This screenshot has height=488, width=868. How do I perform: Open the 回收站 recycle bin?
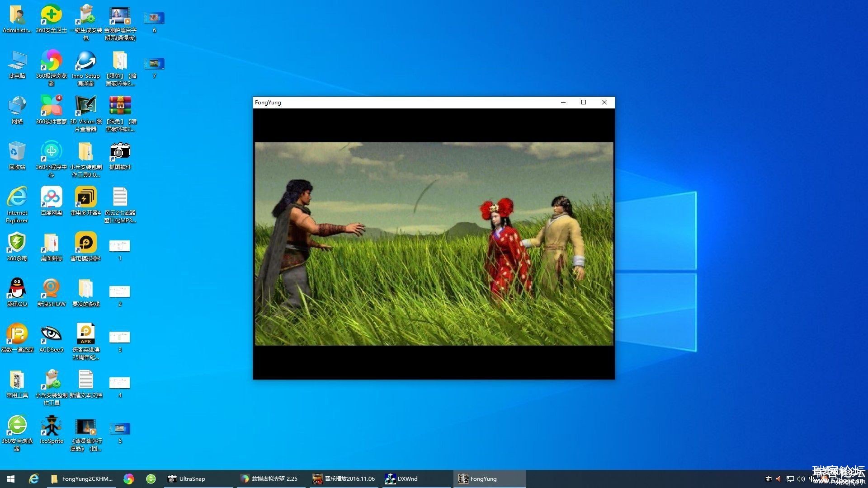click(17, 156)
